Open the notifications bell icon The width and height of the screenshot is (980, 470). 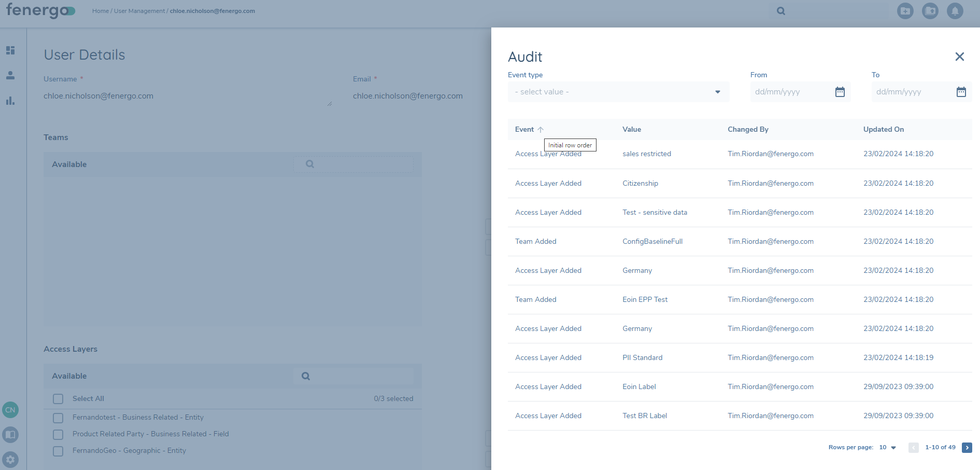click(x=955, y=10)
